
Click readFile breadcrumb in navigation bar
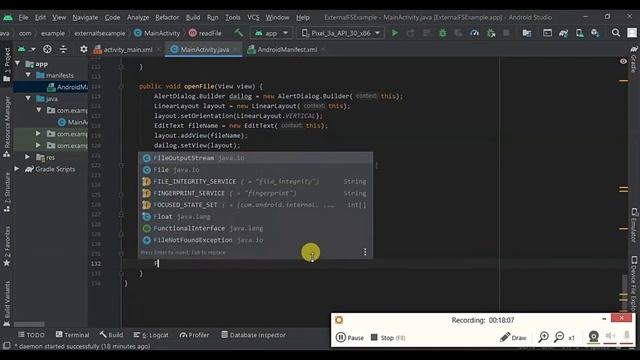point(205,33)
